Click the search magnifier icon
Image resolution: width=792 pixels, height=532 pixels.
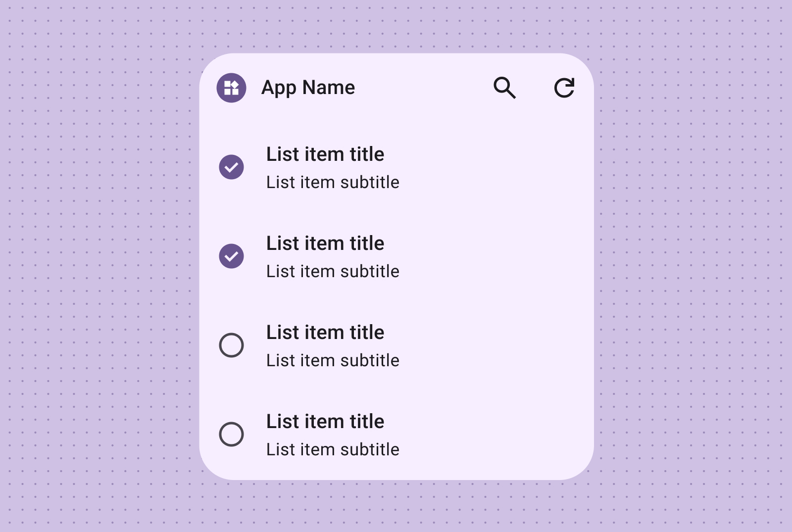point(504,88)
